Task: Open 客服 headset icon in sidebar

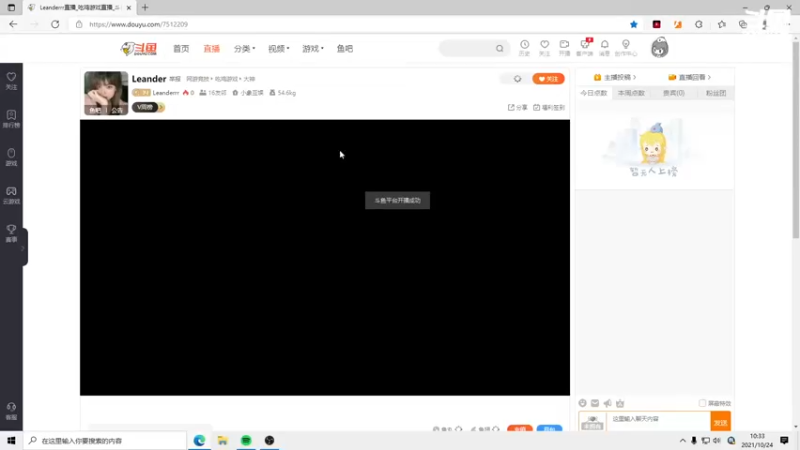Action: tap(11, 411)
